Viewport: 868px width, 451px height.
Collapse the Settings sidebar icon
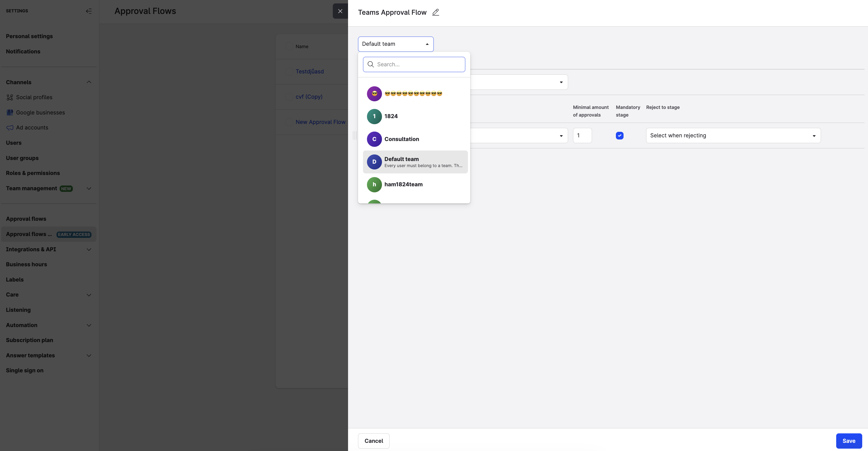89,11
